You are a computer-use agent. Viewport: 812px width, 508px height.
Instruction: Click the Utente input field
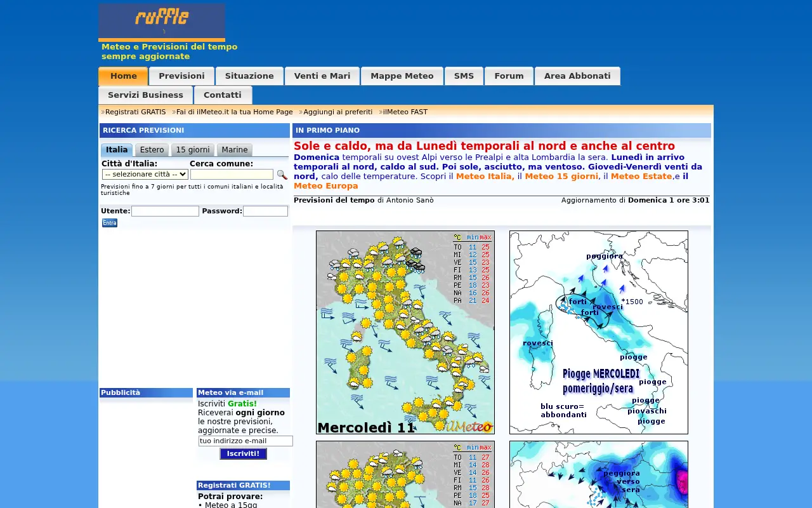tap(165, 211)
